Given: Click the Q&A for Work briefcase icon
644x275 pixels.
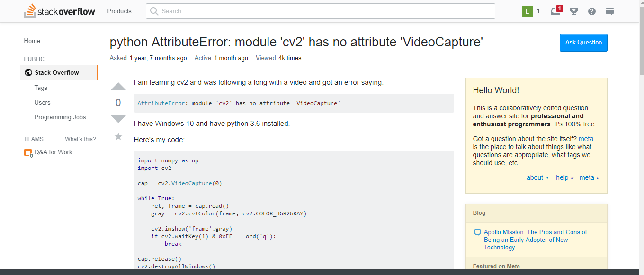Looking at the screenshot, I should [x=28, y=152].
